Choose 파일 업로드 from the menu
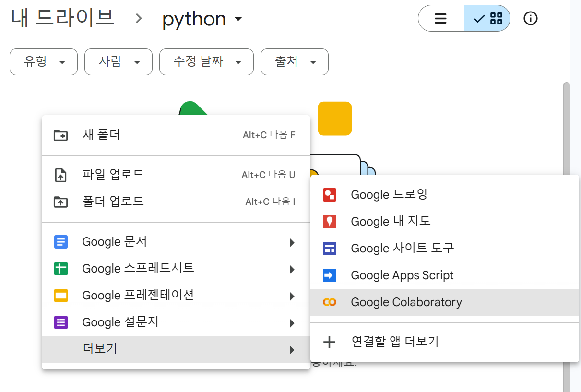Screen dimensions: 581x392 click(x=176, y=175)
